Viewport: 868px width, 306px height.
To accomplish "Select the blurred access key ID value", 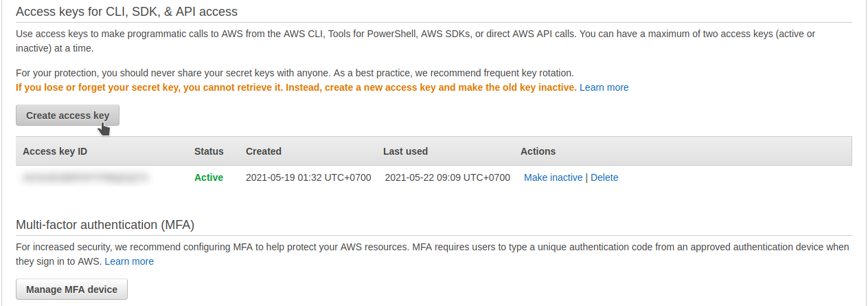I will tap(86, 177).
